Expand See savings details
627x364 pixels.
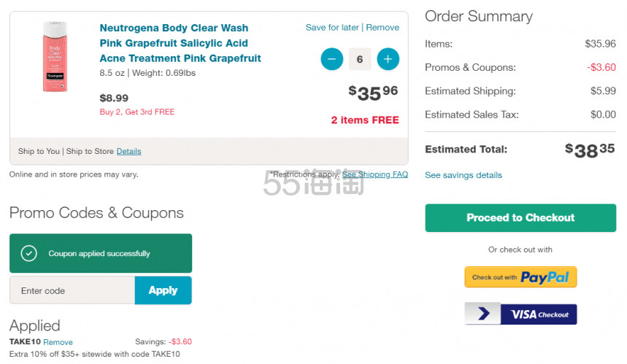pos(463,175)
